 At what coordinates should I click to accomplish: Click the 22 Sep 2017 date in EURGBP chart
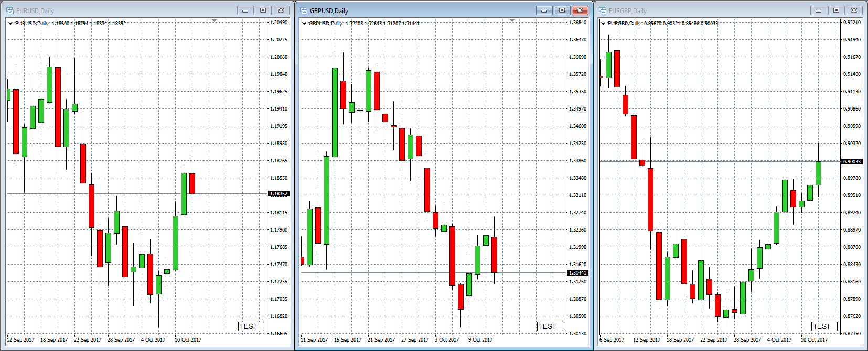click(714, 340)
